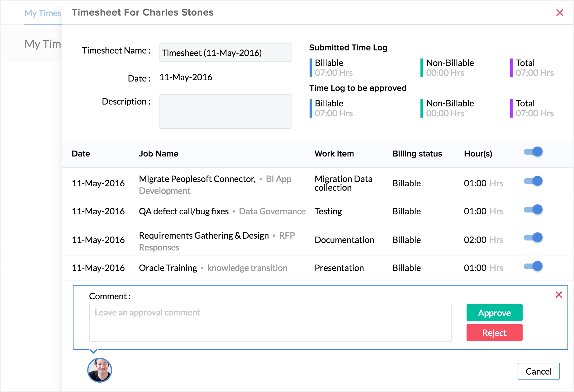This screenshot has width=574, height=392.
Task: Click into the Description text area
Action: click(225, 111)
